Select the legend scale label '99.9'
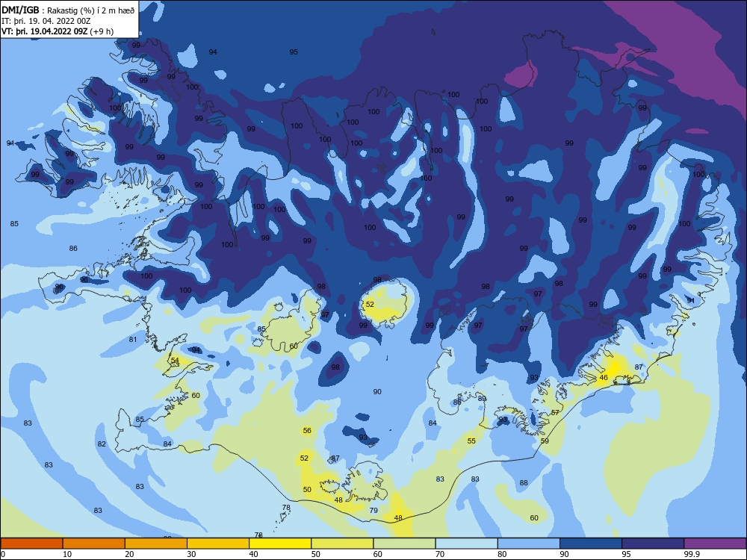Screen dimensions: 747x560 coord(692,554)
